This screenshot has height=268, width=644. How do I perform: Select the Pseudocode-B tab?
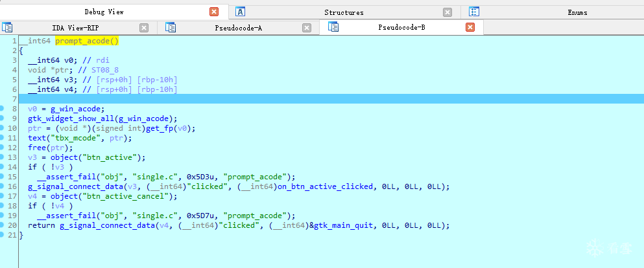point(401,27)
